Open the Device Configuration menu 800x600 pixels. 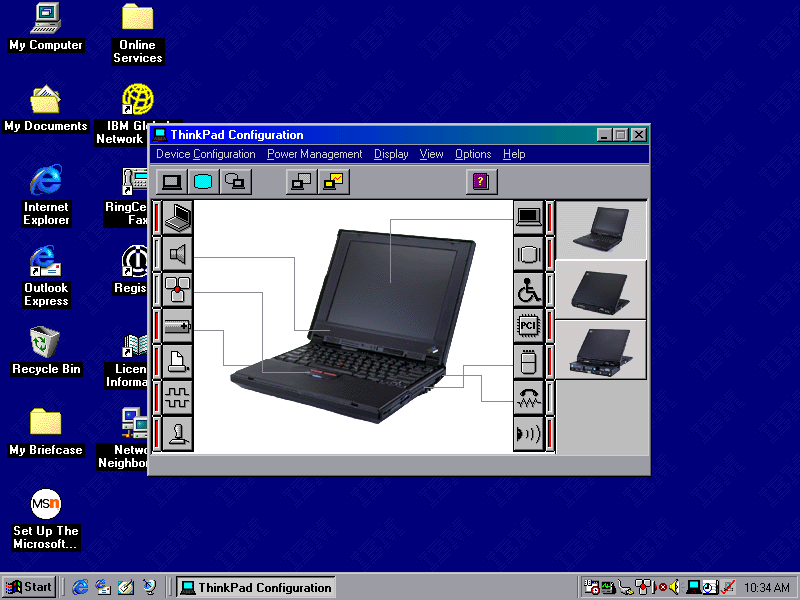206,154
